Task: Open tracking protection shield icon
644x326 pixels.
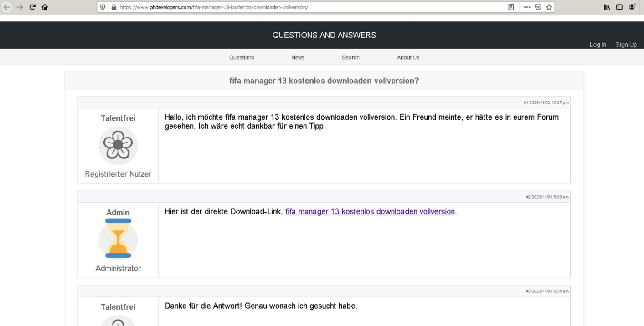Action: click(103, 7)
